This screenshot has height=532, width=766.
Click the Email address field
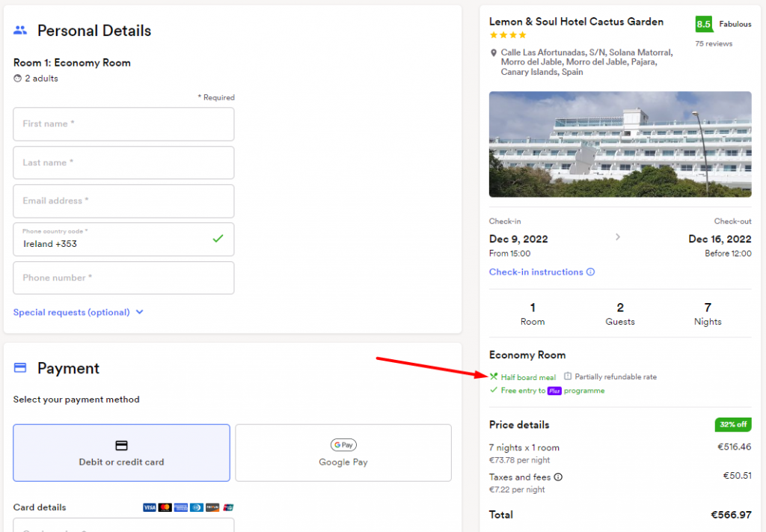(123, 201)
